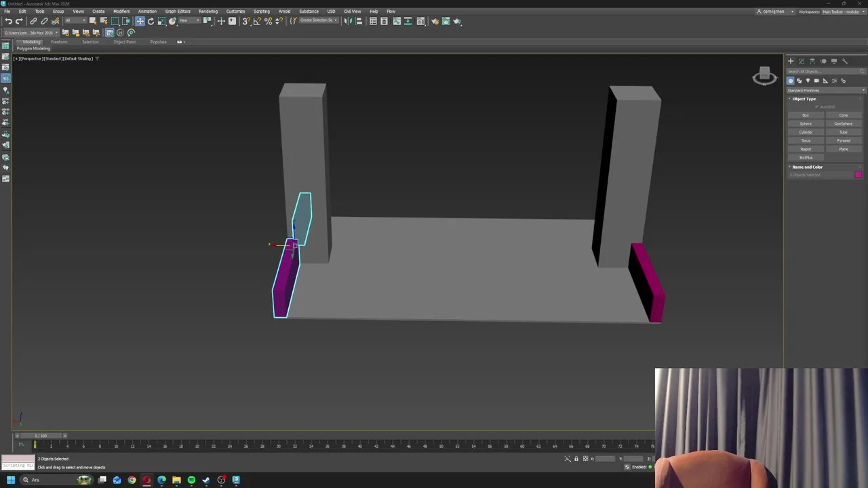This screenshot has width=868, height=488.
Task: Click the Select by Name icon
Action: pyautogui.click(x=104, y=21)
